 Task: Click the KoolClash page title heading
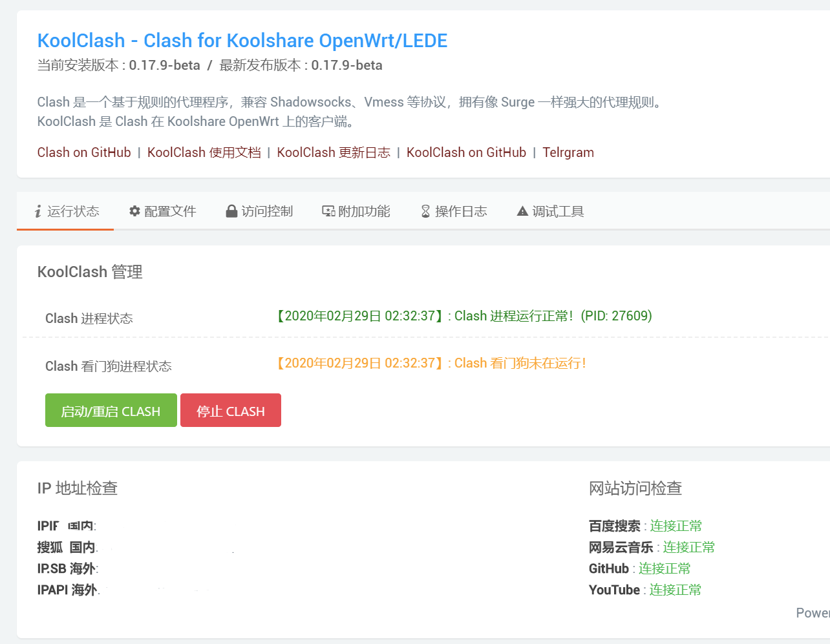point(242,40)
